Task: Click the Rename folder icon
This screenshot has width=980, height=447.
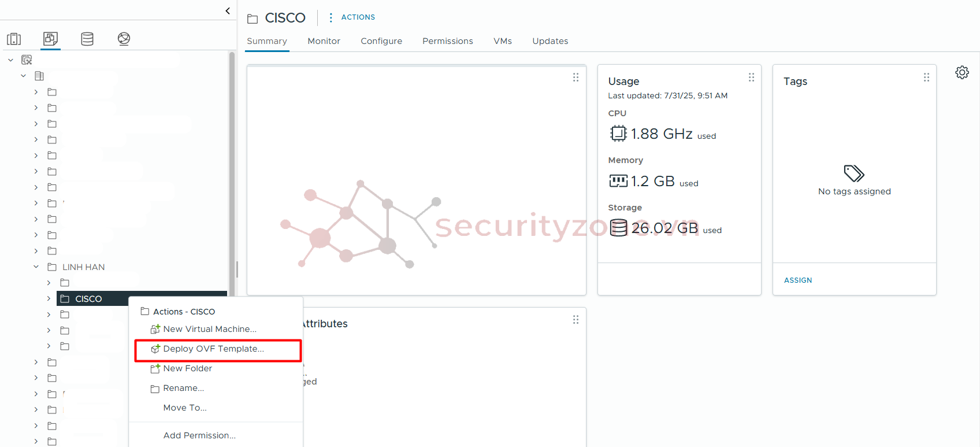Action: coord(155,389)
